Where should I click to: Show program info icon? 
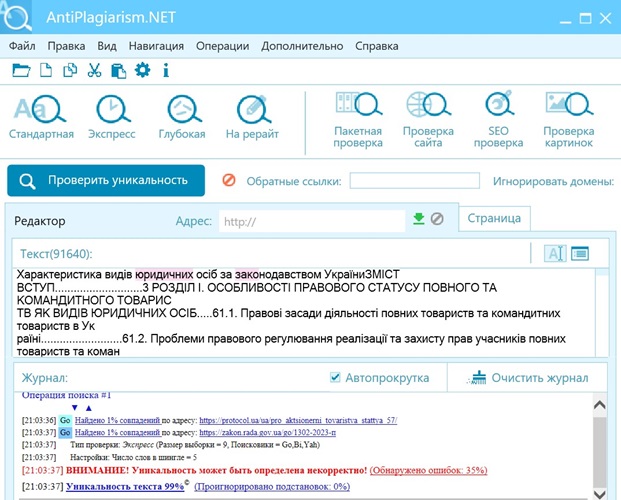pyautogui.click(x=166, y=70)
